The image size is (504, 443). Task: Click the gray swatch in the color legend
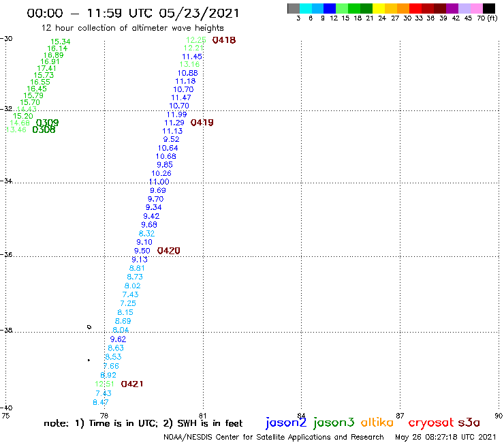coord(294,8)
